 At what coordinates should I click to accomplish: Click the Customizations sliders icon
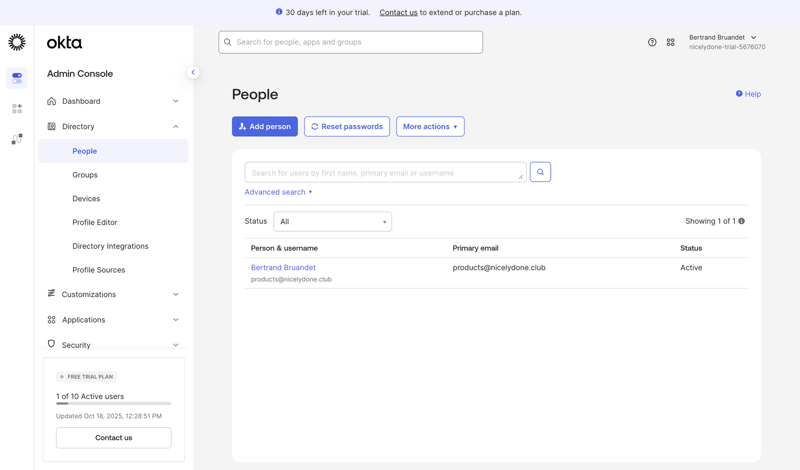click(52, 293)
